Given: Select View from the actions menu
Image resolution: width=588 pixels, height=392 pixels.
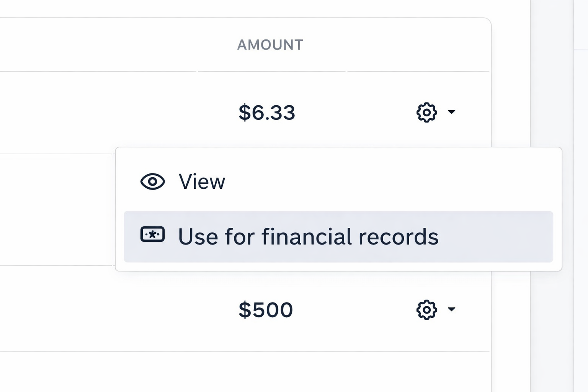Looking at the screenshot, I should point(202,181).
